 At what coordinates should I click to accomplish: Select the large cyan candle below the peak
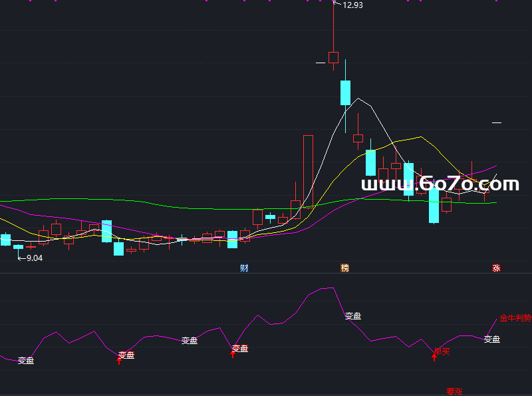point(345,93)
